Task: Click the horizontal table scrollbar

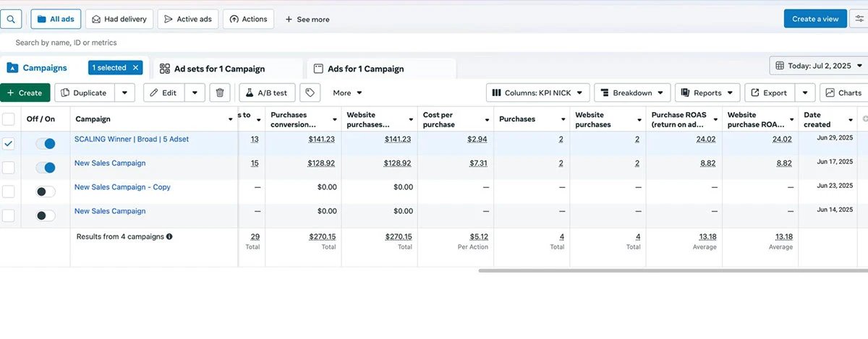Action: point(673,271)
